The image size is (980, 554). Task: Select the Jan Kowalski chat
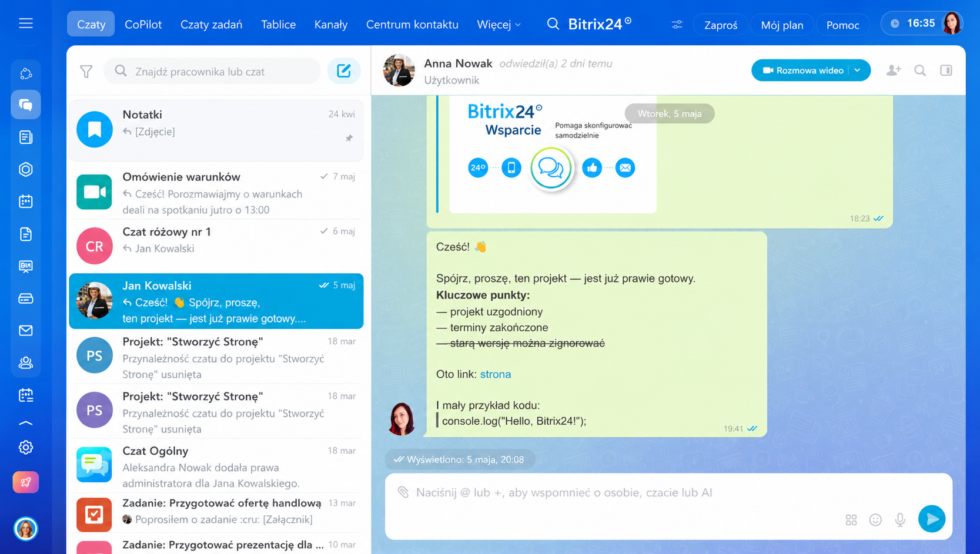pyautogui.click(x=216, y=301)
